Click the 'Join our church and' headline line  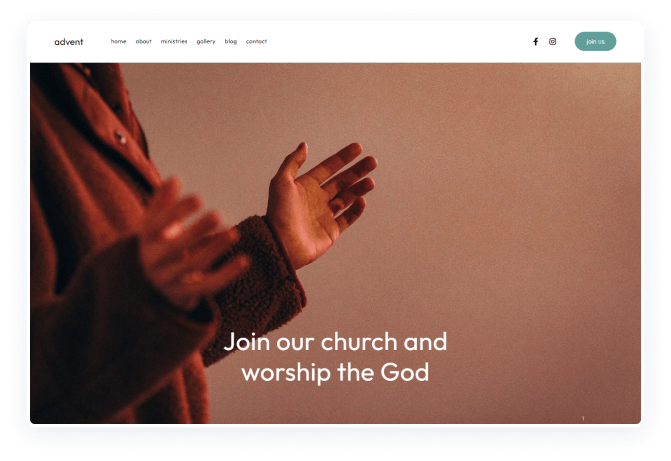pyautogui.click(x=335, y=342)
